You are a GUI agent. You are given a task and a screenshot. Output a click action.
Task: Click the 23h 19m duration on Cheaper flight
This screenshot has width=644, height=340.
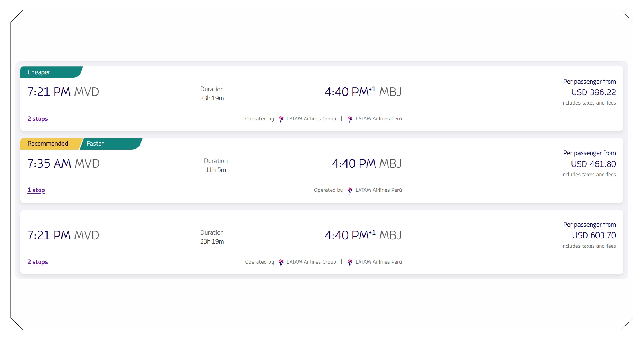pyautogui.click(x=212, y=98)
